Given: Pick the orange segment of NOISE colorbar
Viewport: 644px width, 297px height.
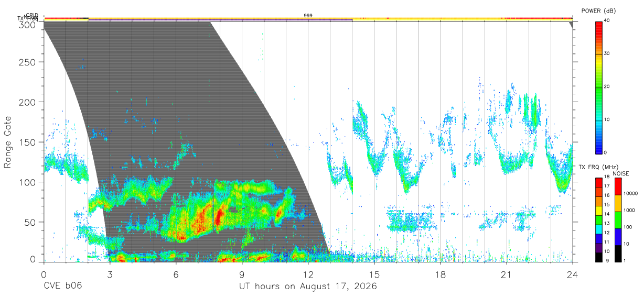Looking at the screenshot, I should pos(618,203).
